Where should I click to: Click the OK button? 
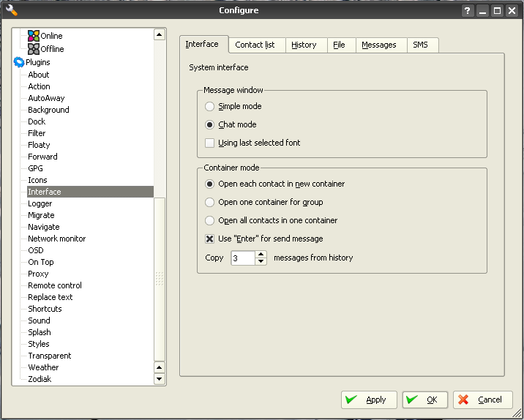[424, 400]
